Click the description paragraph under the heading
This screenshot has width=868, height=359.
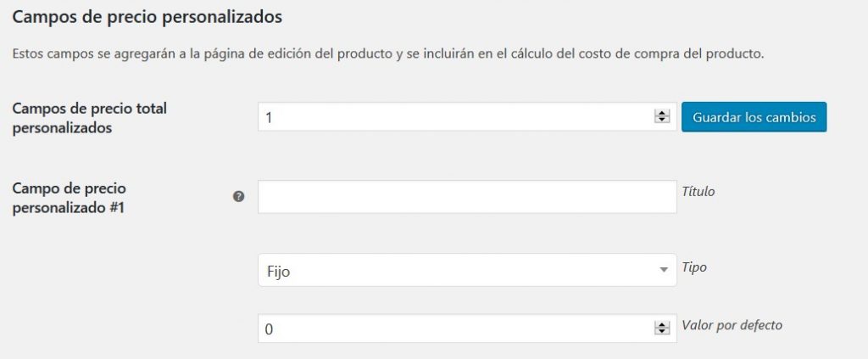388,55
